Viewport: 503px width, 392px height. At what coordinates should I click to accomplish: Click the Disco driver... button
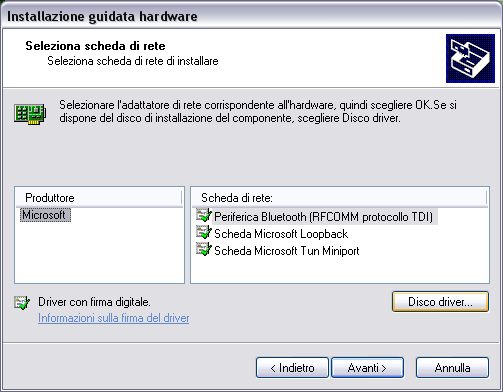point(440,302)
